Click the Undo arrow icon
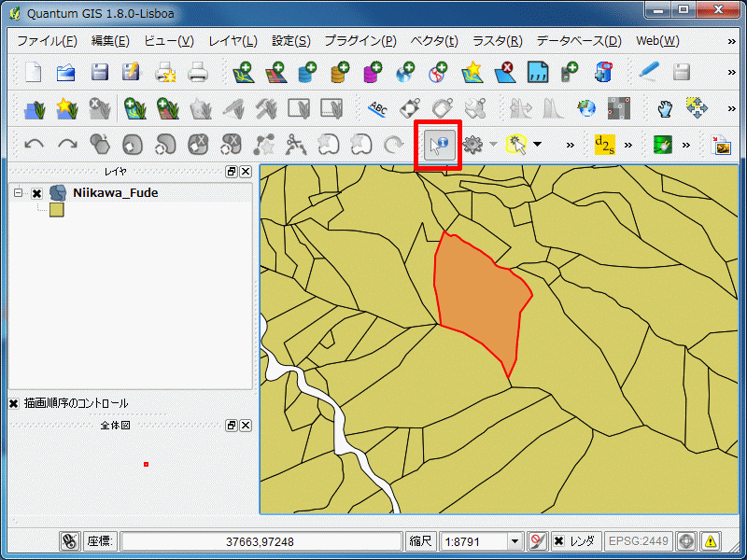Screen dimensions: 747x560 (35, 145)
